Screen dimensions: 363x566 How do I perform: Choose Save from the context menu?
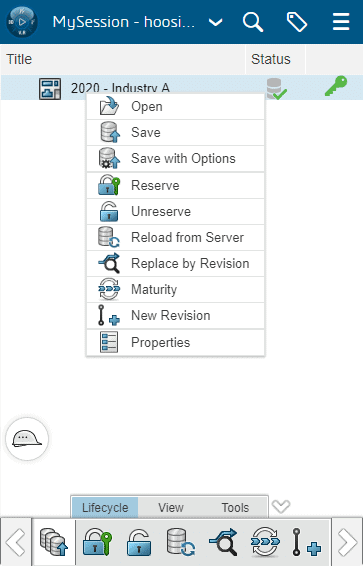point(175,132)
